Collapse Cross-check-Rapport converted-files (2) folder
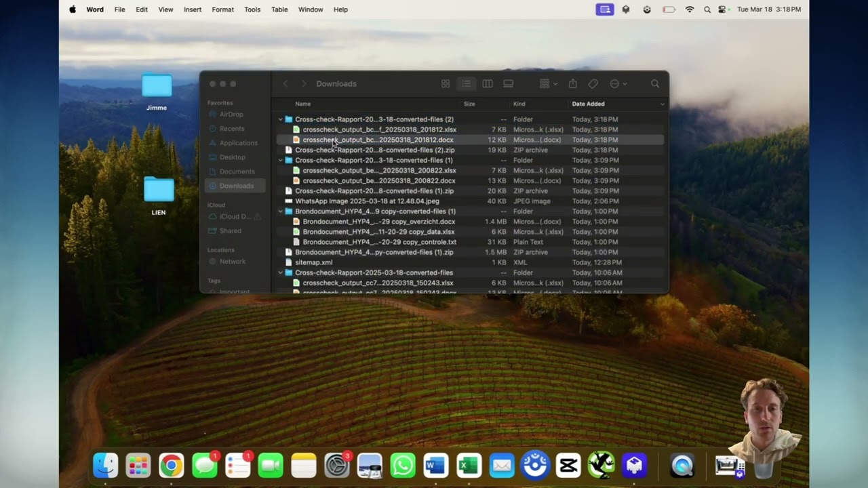Viewport: 868px width, 488px height. [x=281, y=119]
